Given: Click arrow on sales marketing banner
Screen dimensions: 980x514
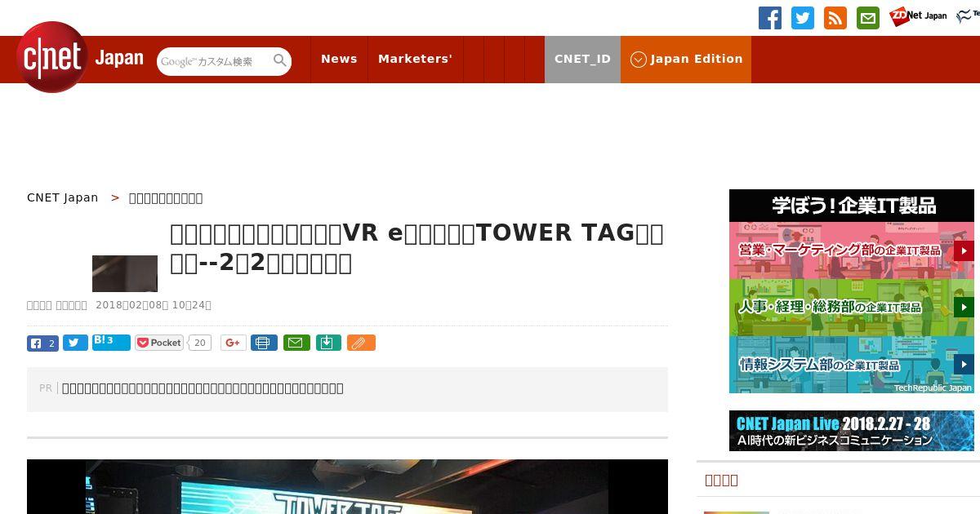Looking at the screenshot, I should coord(964,250).
